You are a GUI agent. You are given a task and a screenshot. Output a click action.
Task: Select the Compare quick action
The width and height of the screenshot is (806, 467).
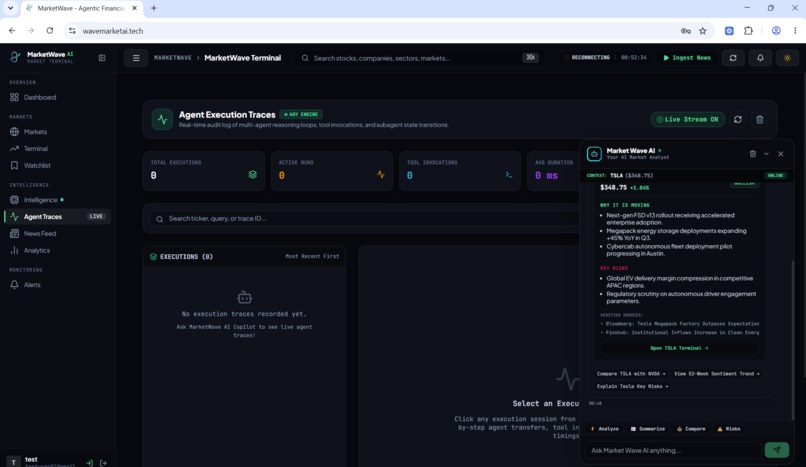pyautogui.click(x=691, y=429)
